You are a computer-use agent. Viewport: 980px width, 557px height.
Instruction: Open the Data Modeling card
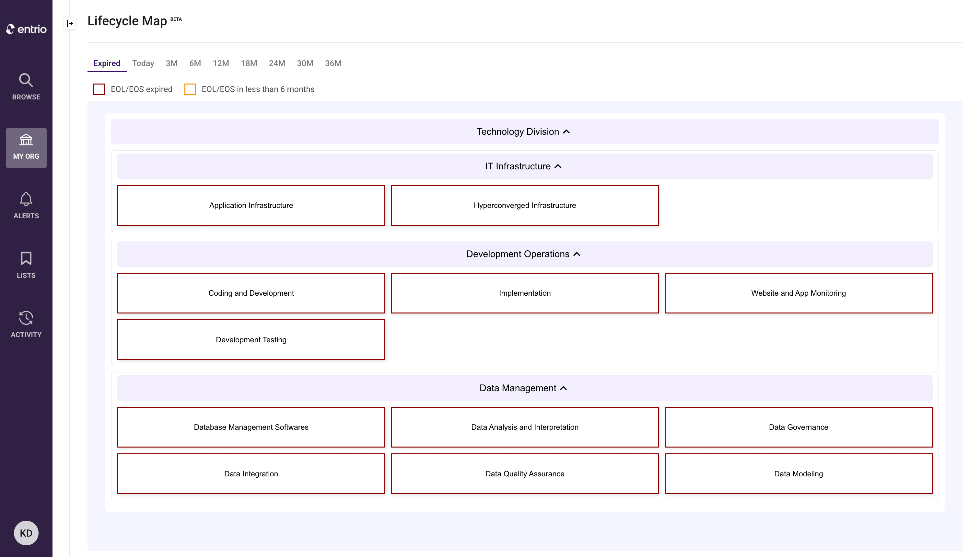[799, 473]
